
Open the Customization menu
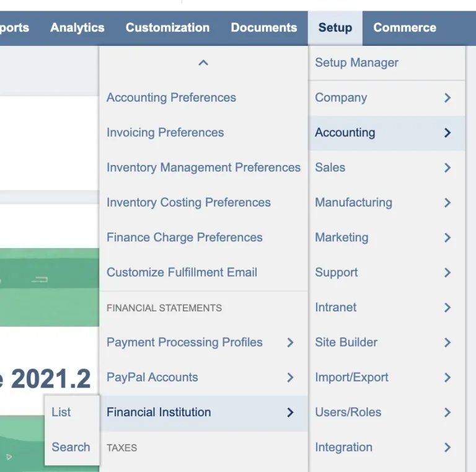167,28
